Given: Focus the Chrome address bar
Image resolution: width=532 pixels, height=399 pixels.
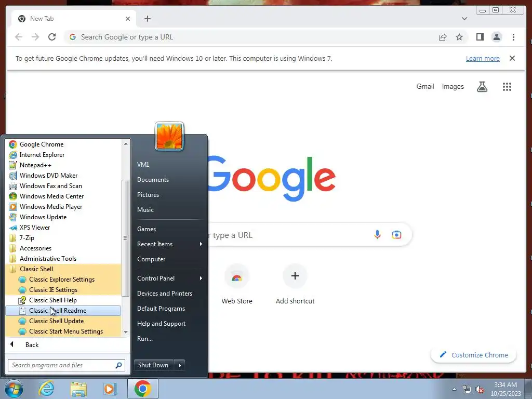Looking at the screenshot, I should tap(251, 37).
